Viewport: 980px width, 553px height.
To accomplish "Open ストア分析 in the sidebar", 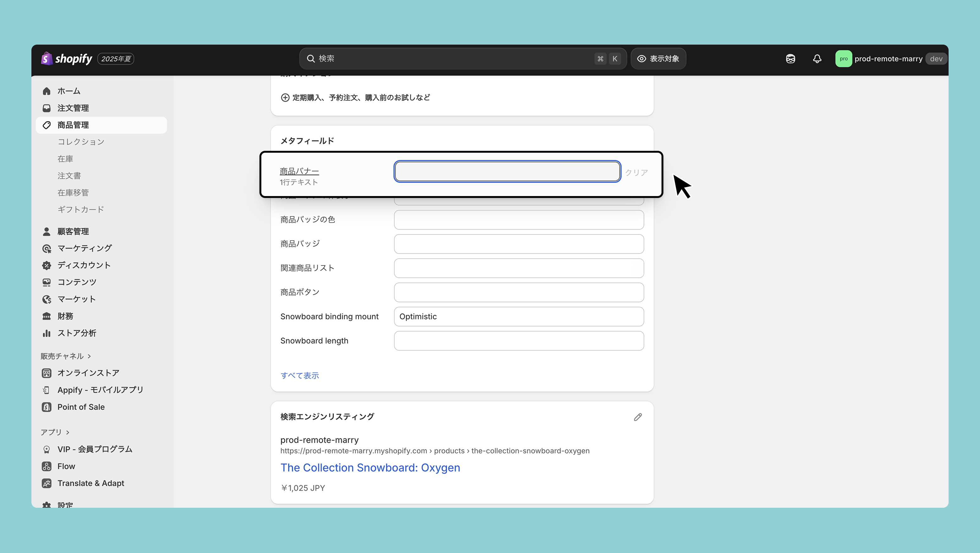I will tap(76, 333).
